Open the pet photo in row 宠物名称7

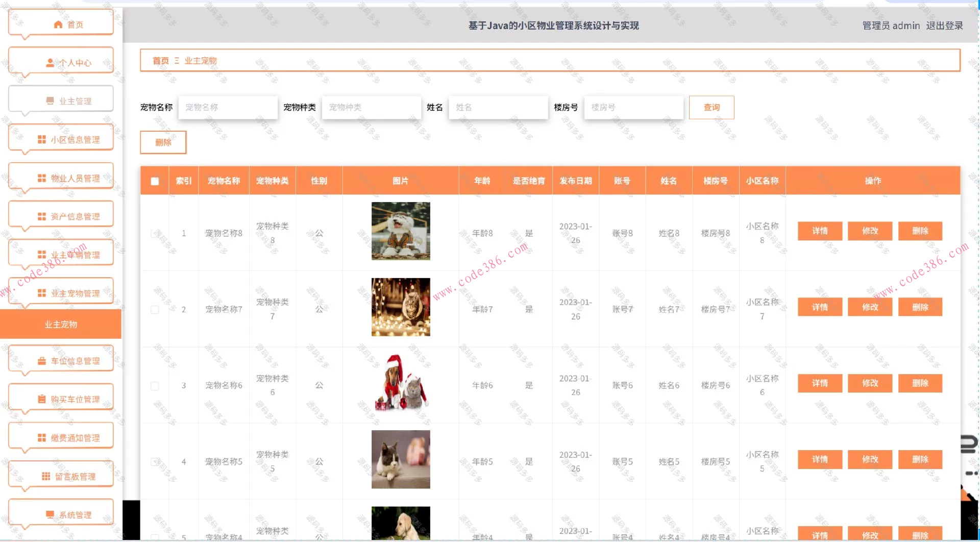click(401, 307)
